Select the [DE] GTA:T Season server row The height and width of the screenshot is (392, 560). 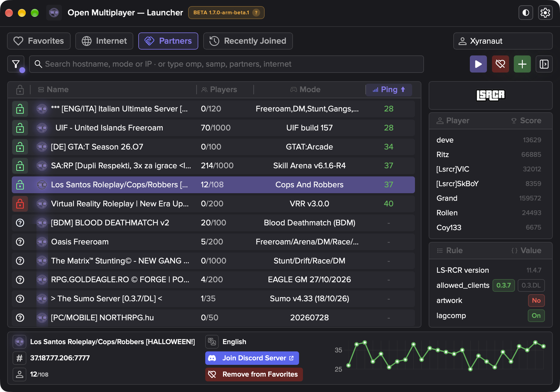(x=213, y=147)
